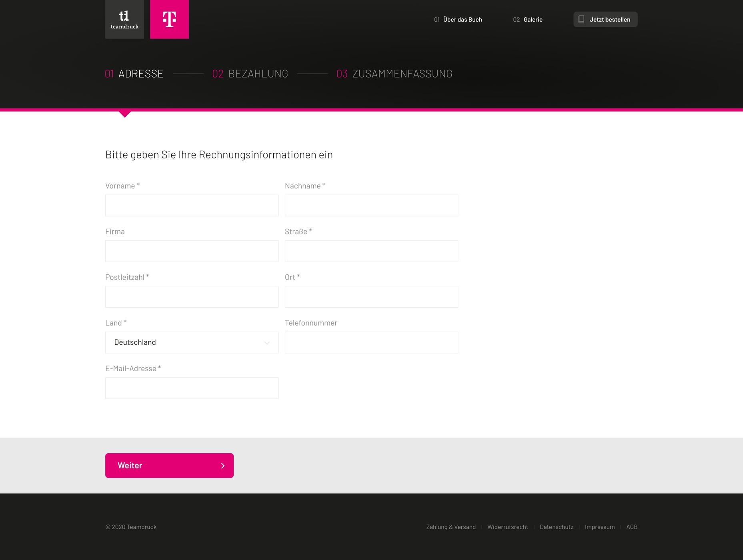Click the Land dropdown chevron arrow
Screen dimensions: 743x560
click(267, 343)
